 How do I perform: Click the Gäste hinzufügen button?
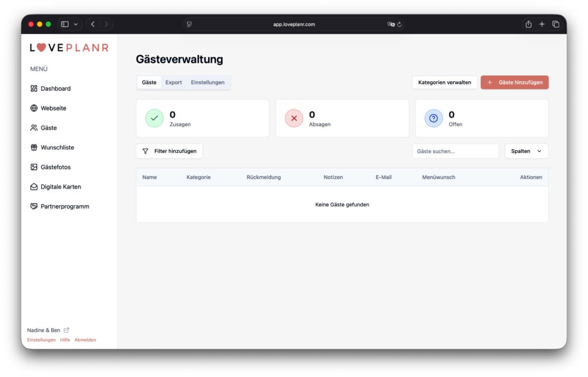point(514,82)
